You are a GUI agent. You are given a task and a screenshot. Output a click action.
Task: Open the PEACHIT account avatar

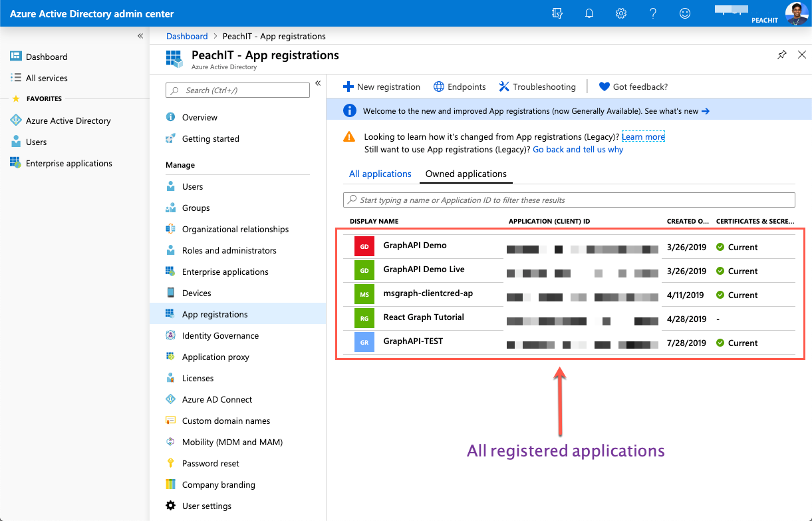point(797,13)
